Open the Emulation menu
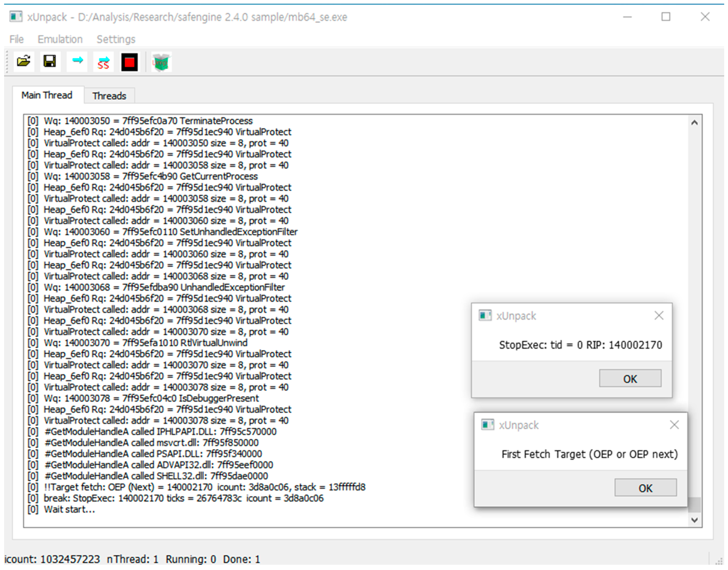Viewport: 728px width, 570px height. [60, 39]
